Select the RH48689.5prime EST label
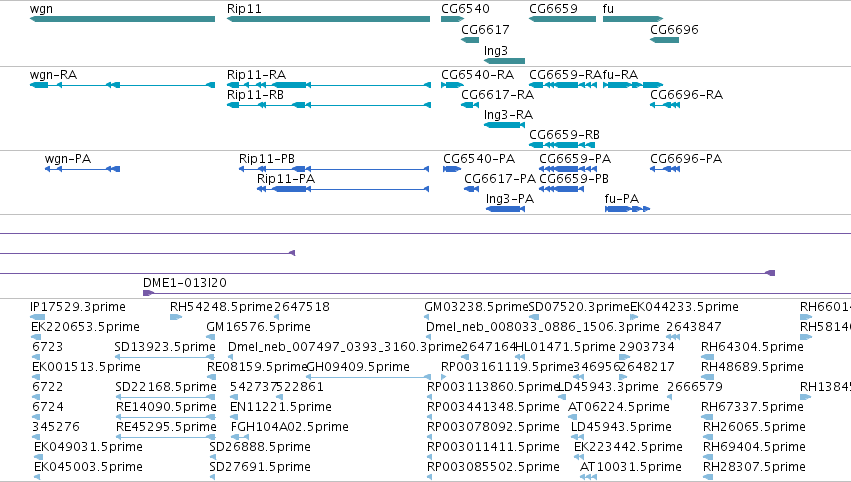Screen dimensions: 851x482 click(752, 367)
